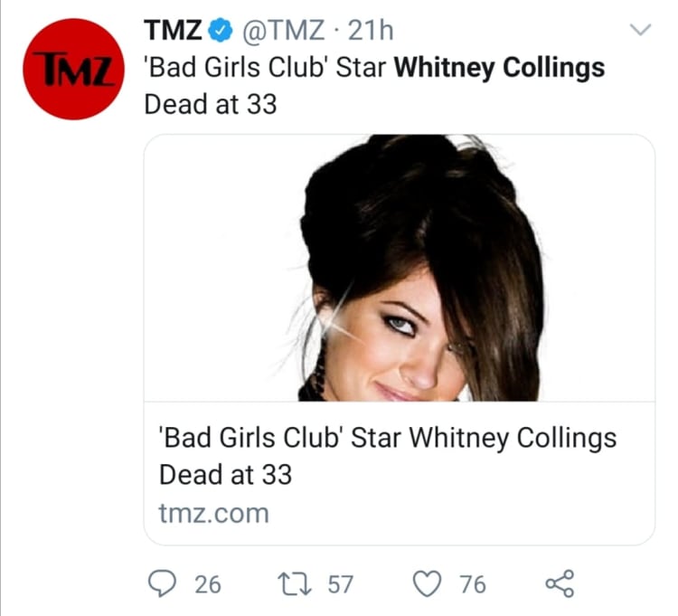Select the @TMZ handle
The image size is (678, 616).
[284, 32]
